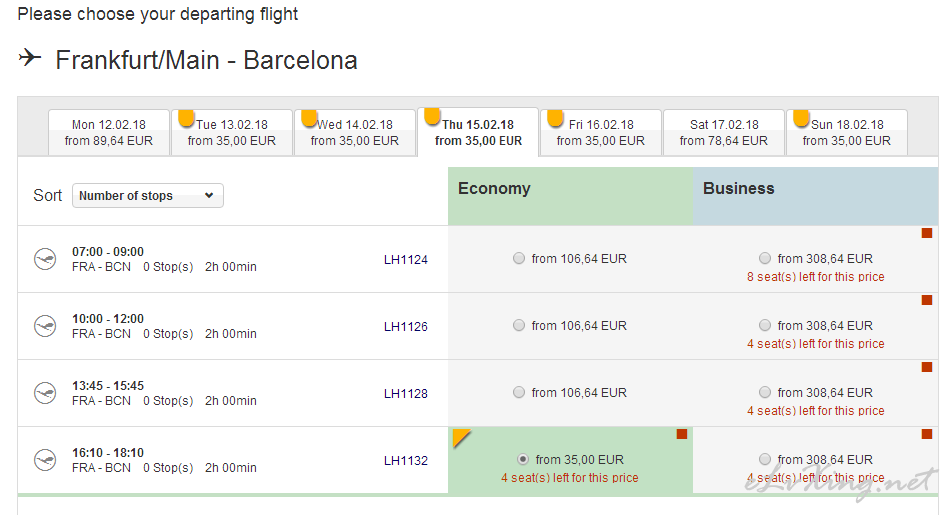Image resolution: width=949 pixels, height=515 pixels.
Task: Click the blue Business column header
Action: (x=815, y=196)
